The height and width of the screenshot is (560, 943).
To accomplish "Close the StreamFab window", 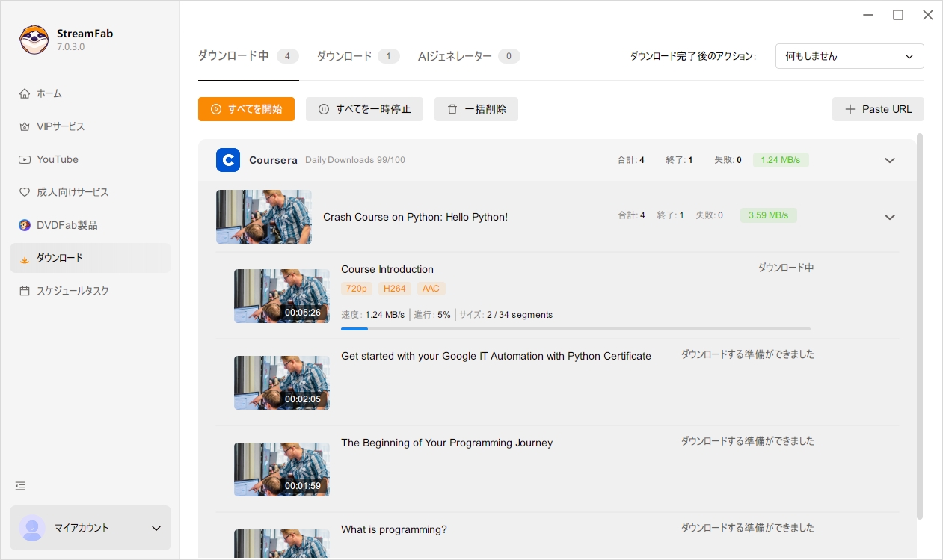I will pyautogui.click(x=927, y=15).
